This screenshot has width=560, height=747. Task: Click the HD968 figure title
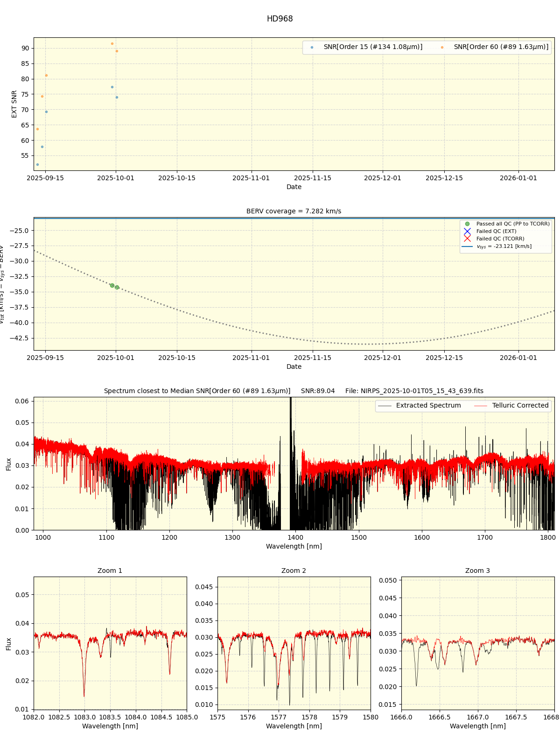tap(280, 19)
